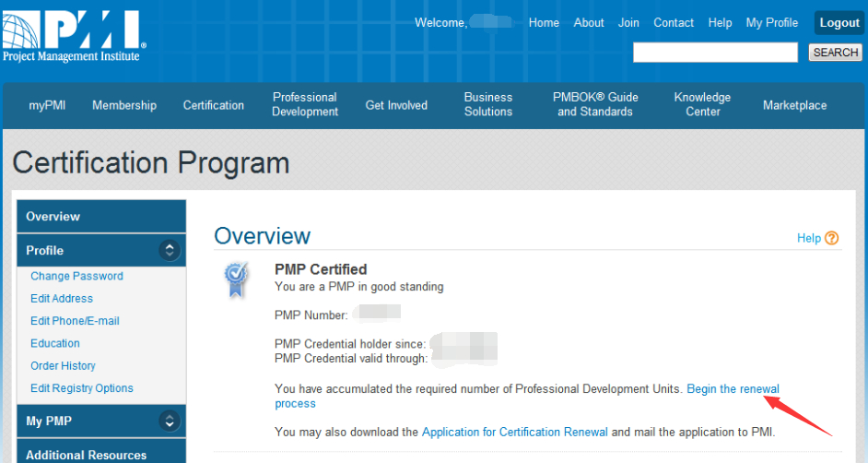This screenshot has height=463, width=868.
Task: Open the Change Password link
Action: 77,276
